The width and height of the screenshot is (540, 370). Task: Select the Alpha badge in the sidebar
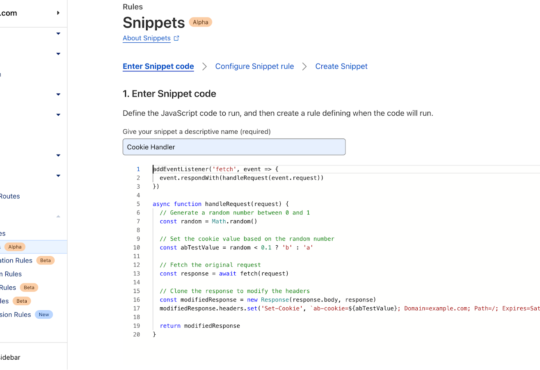tap(15, 247)
